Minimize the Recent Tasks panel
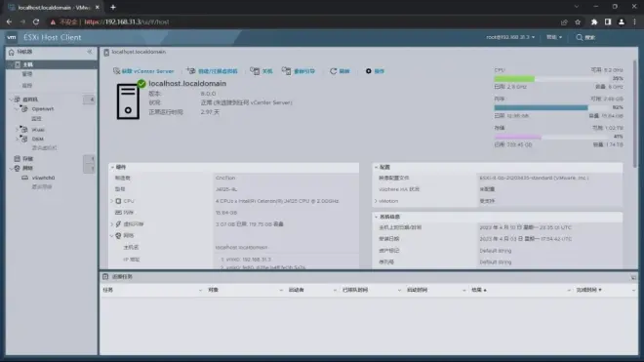Image resolution: width=644 pixels, height=362 pixels. coord(633,278)
